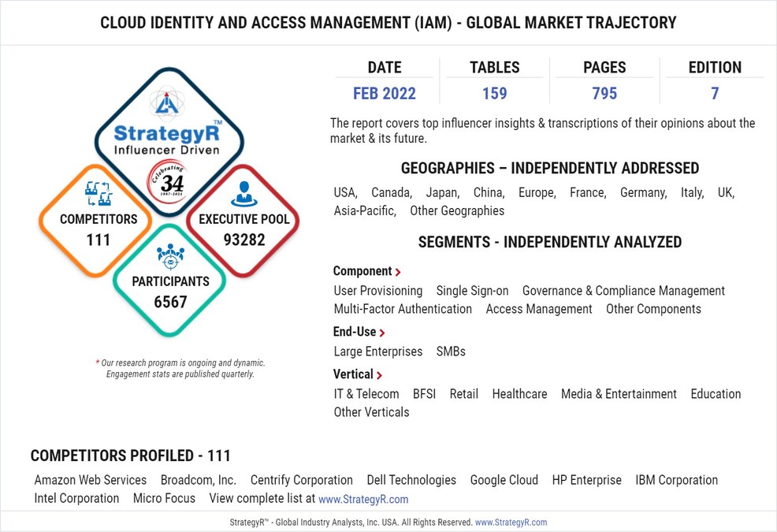Click Single Sign-on component
777x532 pixels.
tap(472, 291)
